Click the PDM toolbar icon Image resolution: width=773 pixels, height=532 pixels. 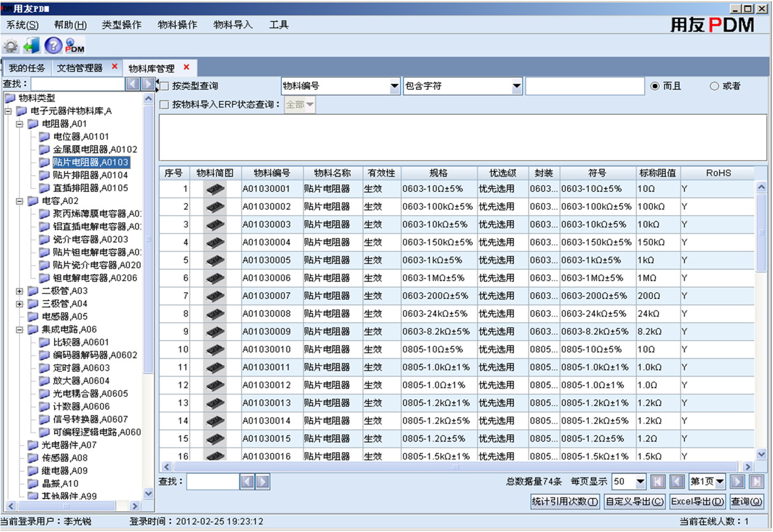pos(75,46)
